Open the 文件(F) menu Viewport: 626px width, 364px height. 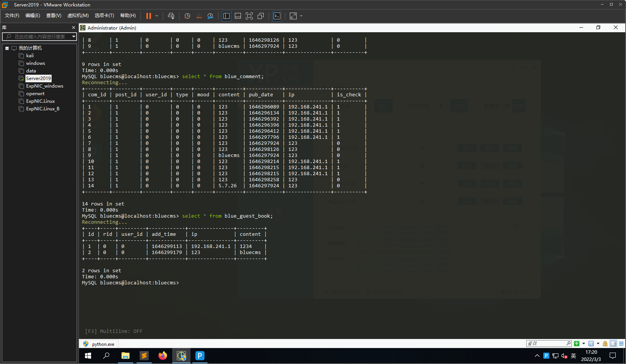point(12,16)
